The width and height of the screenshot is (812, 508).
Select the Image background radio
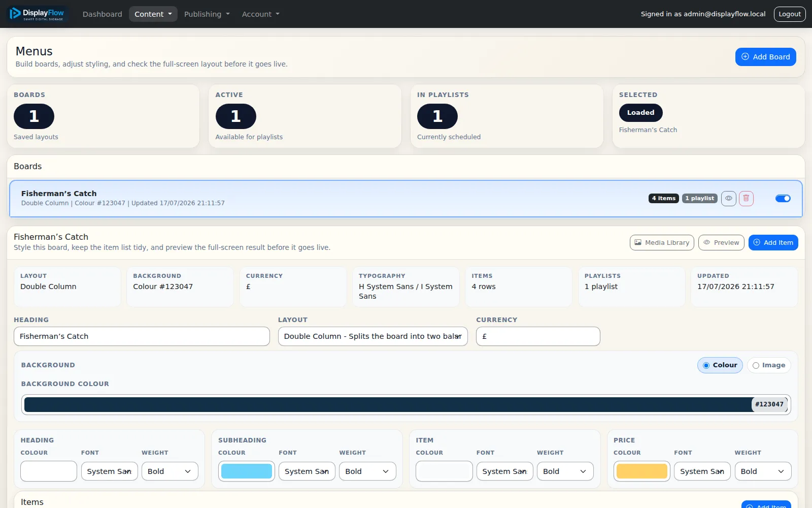pyautogui.click(x=769, y=365)
